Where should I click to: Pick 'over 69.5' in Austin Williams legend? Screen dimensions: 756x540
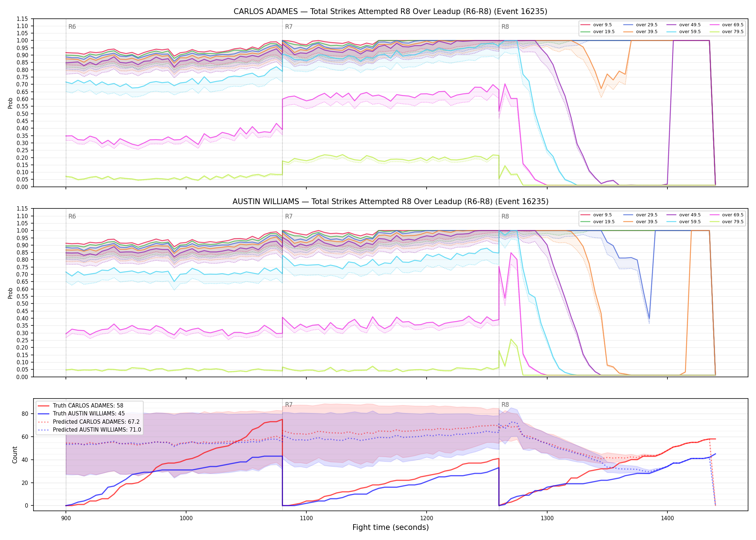tap(726, 215)
